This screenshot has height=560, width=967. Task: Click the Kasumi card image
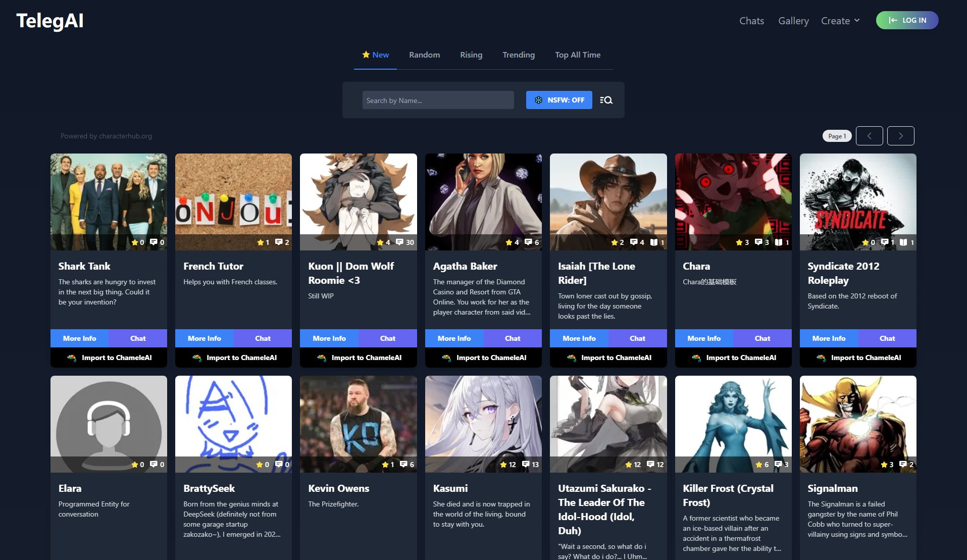pos(483,424)
